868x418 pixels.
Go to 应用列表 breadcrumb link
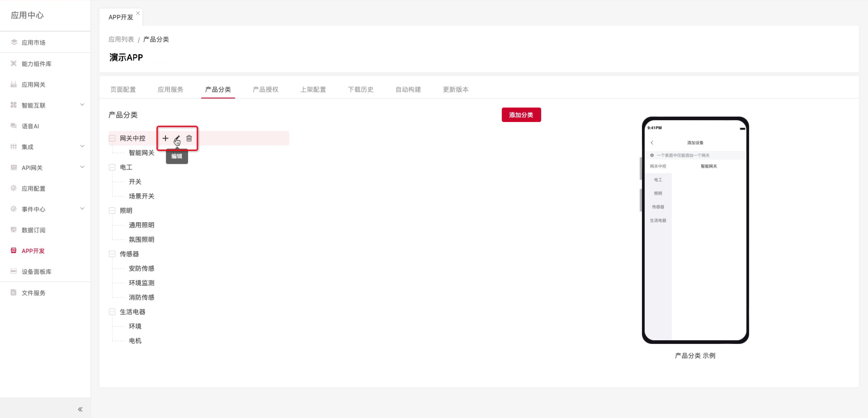click(x=121, y=39)
